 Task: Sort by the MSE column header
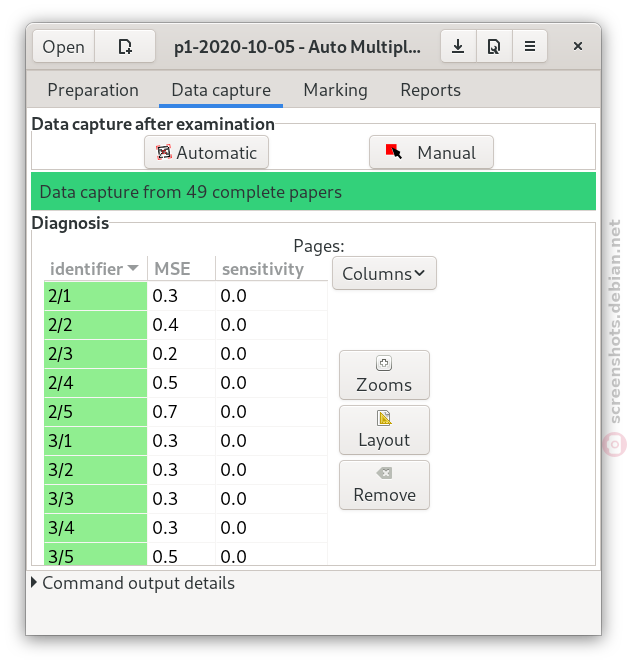tap(181, 269)
